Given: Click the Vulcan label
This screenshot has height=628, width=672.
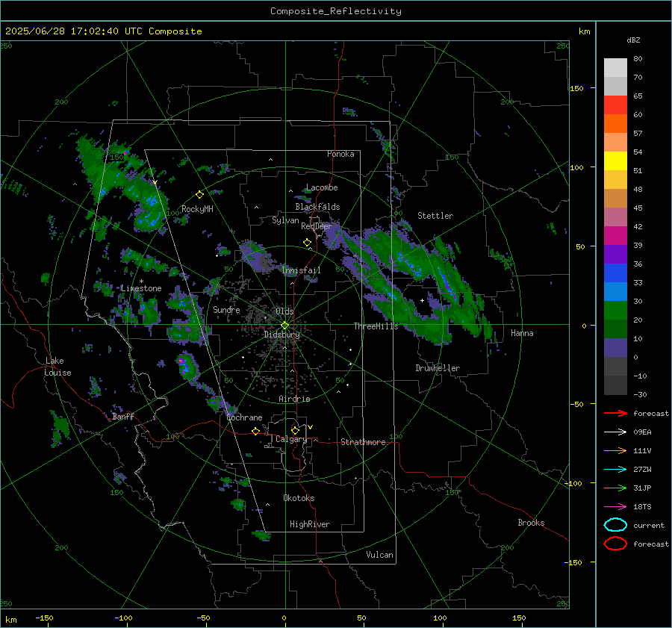Looking at the screenshot, I should click(379, 555).
